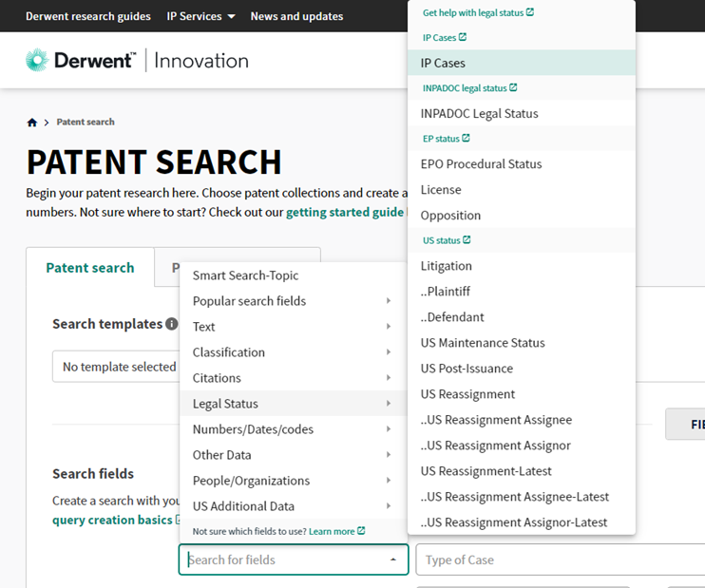Open News and updates
The width and height of the screenshot is (705, 588).
tap(296, 16)
